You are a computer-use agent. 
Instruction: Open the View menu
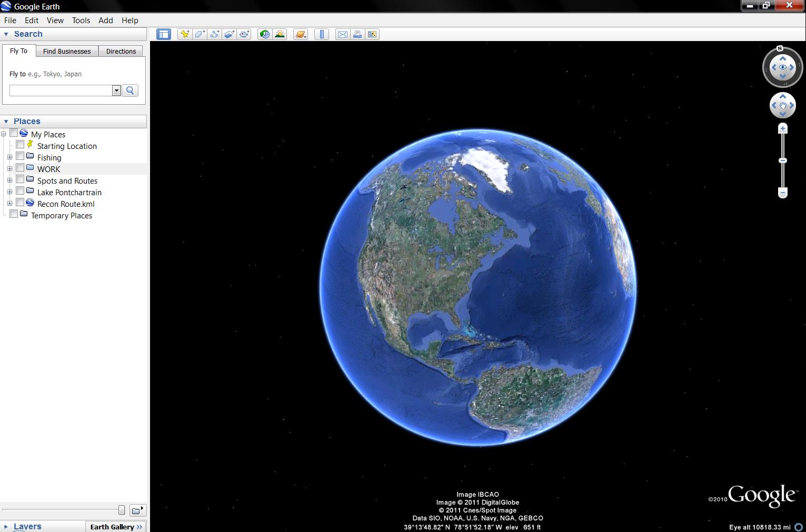tap(55, 21)
